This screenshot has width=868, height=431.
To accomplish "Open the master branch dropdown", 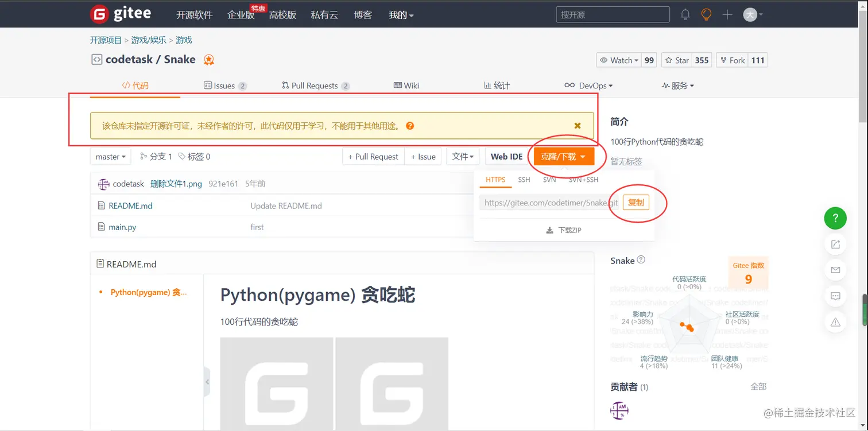I will [x=111, y=157].
